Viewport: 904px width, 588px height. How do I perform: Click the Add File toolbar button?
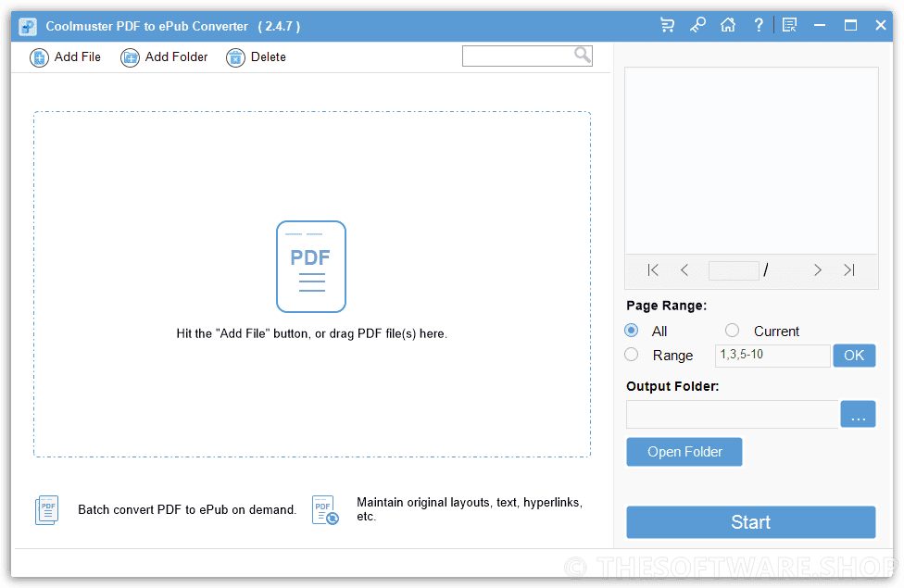[x=65, y=57]
